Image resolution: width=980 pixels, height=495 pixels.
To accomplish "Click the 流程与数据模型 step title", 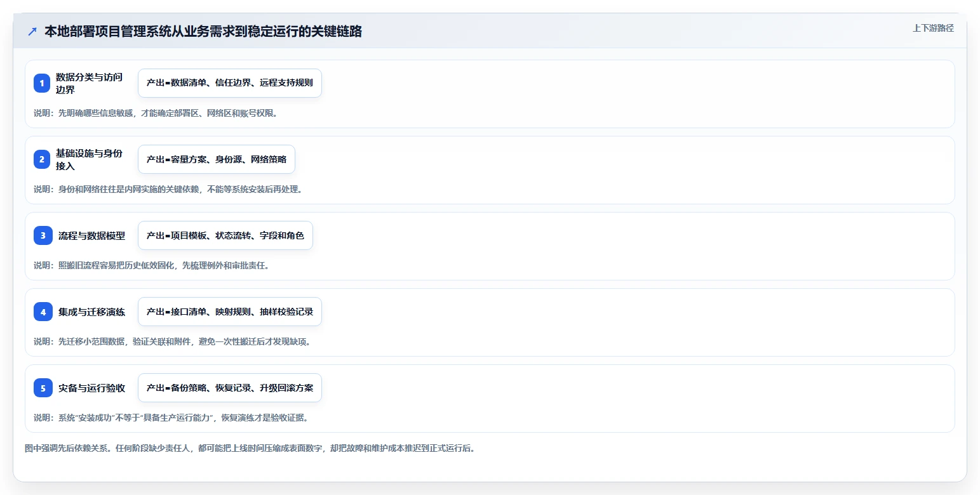I will pyautogui.click(x=91, y=235).
